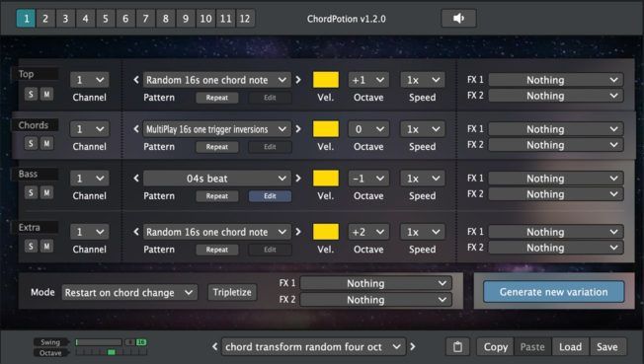This screenshot has height=364, width=644.
Task: Go to previous pattern in Chords row
Action: (136, 129)
